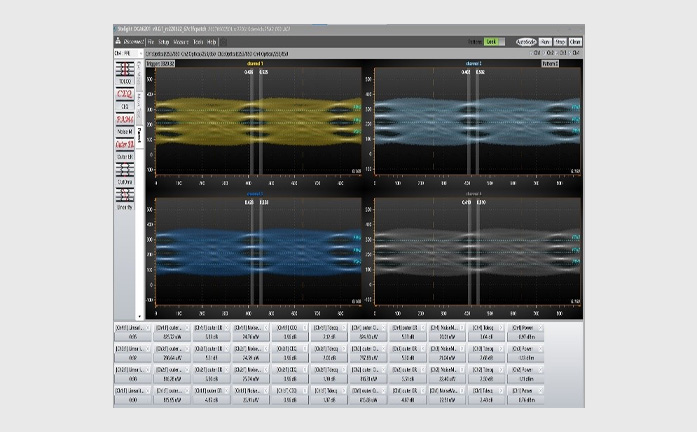Screen dimensions: 697x432
Task: Expand the bottom-row CEQ result chevron
Action: (304, 391)
